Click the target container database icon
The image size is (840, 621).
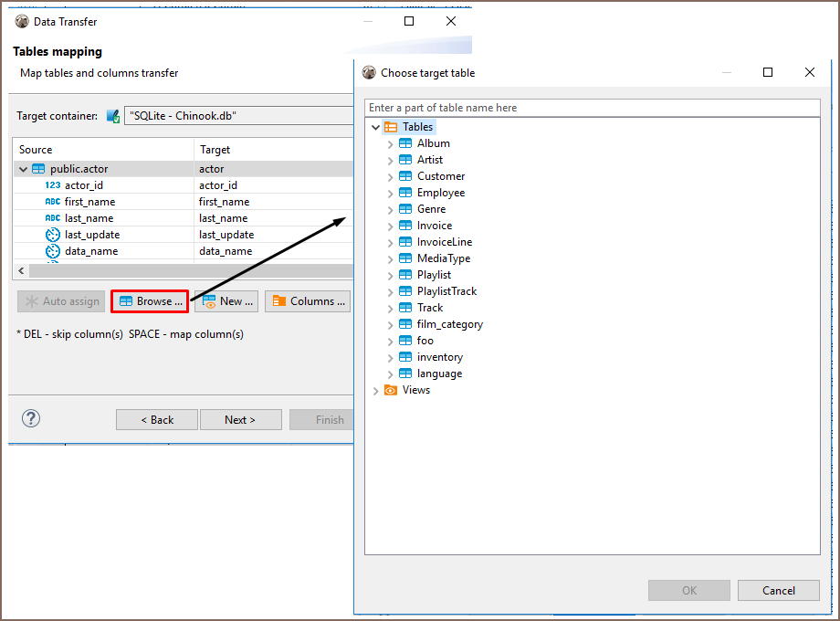point(113,116)
